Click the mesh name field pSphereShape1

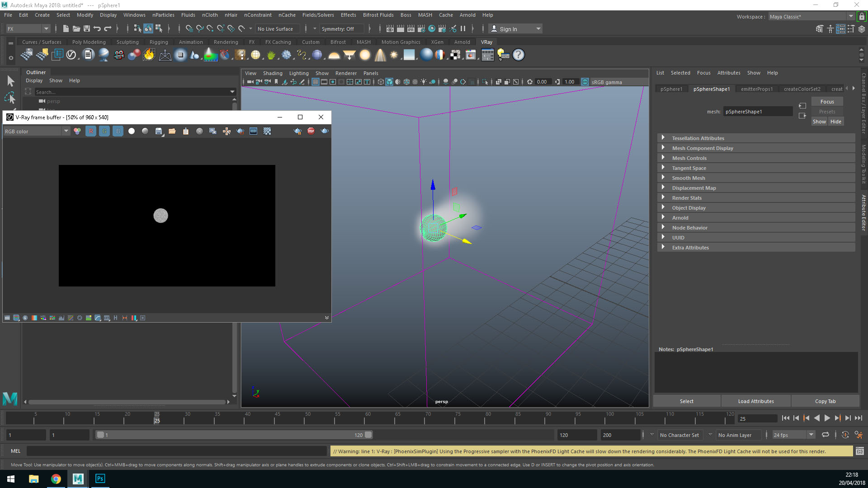(x=758, y=112)
